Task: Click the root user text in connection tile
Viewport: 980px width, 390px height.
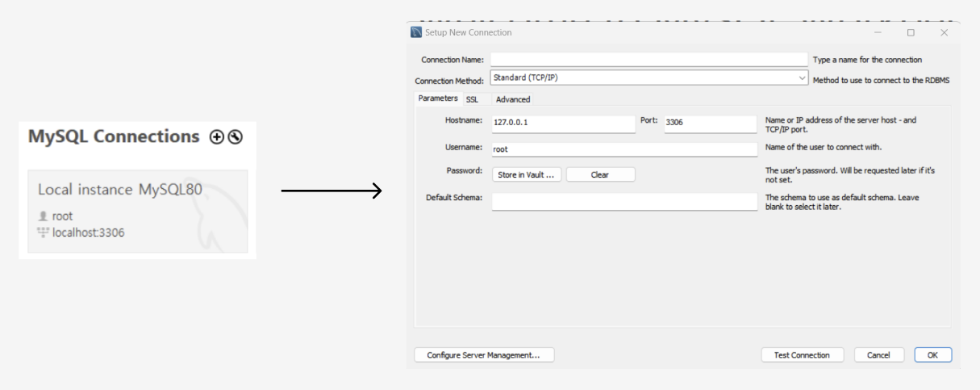Action: (x=62, y=216)
